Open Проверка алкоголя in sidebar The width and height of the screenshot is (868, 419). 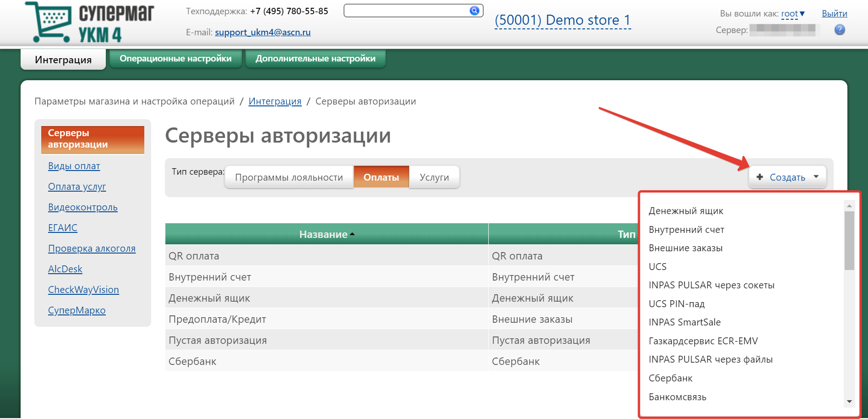click(x=92, y=248)
